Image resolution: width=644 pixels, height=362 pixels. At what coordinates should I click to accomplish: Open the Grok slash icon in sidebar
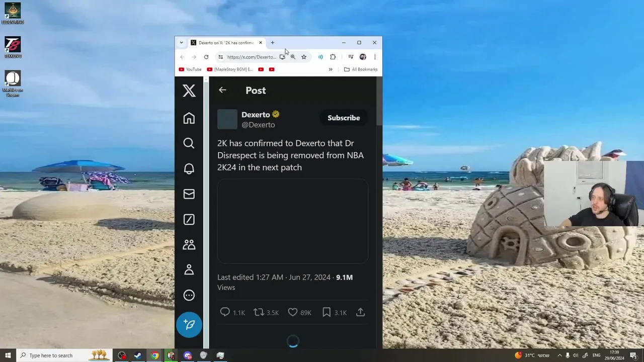(x=189, y=219)
